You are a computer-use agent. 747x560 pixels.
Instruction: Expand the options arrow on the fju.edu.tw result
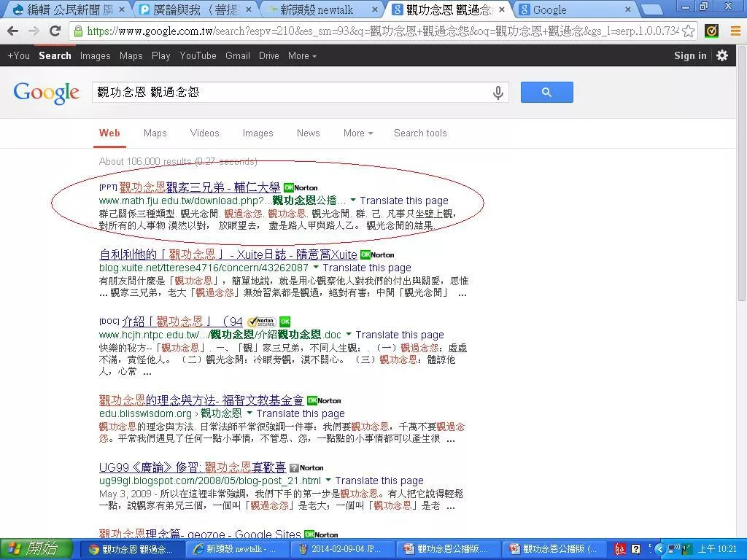pos(353,200)
